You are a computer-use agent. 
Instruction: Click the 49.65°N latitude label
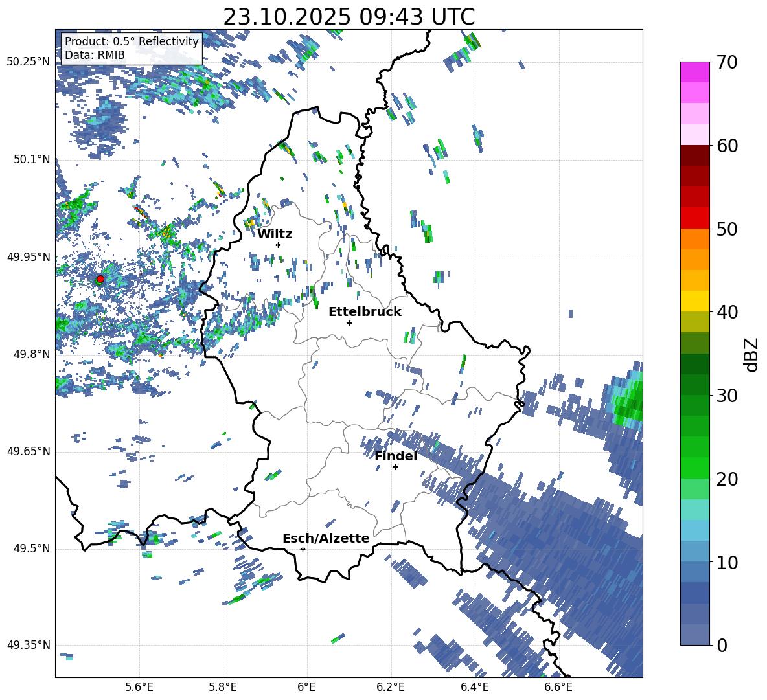pos(29,451)
